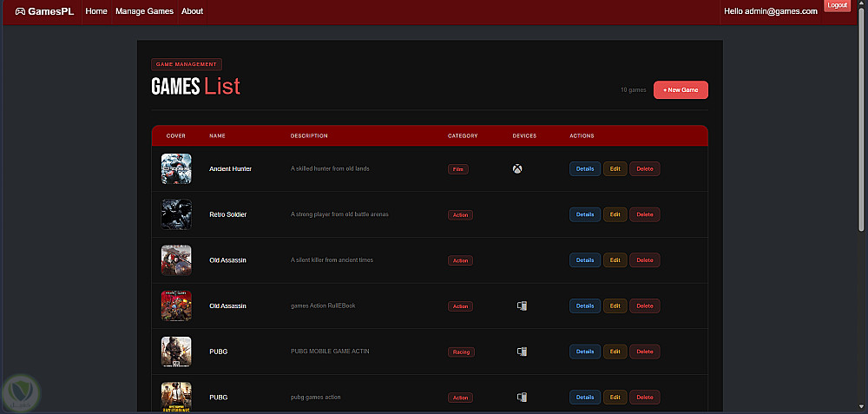Click the DESCRIPTION column header
This screenshot has height=414, width=868.
(309, 136)
